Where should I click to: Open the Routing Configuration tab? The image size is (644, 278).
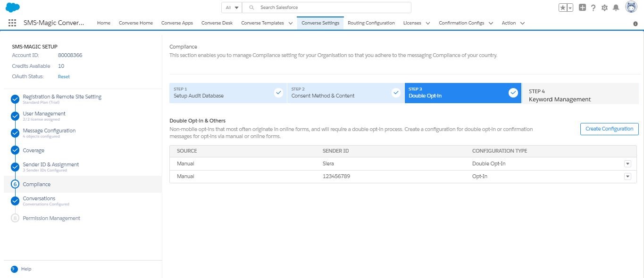coord(371,23)
